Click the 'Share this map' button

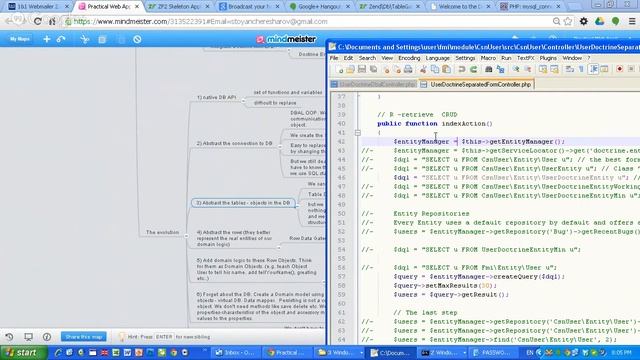84,337
